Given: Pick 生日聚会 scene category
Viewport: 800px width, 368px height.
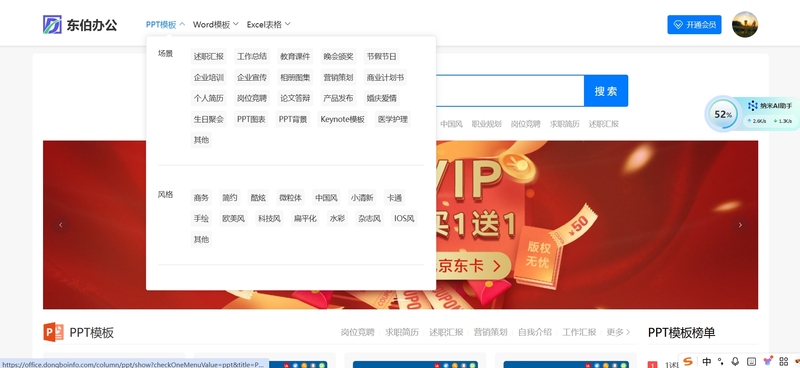Looking at the screenshot, I should (208, 119).
